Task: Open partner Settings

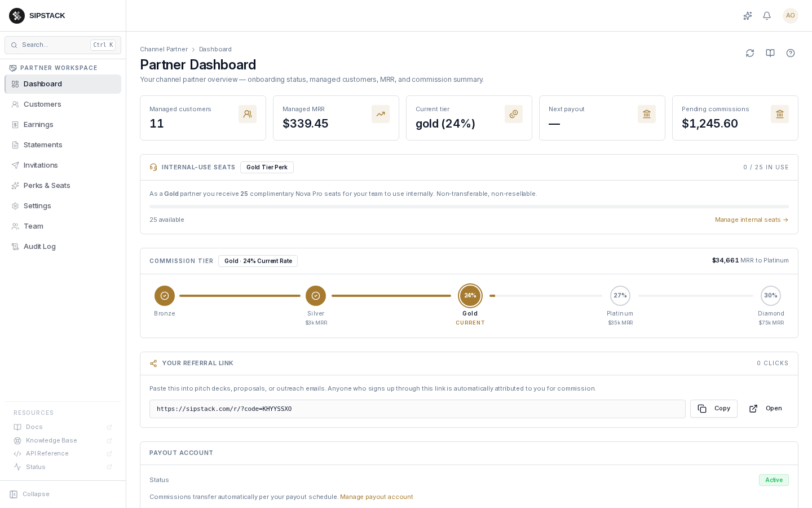Action: tap(63, 206)
